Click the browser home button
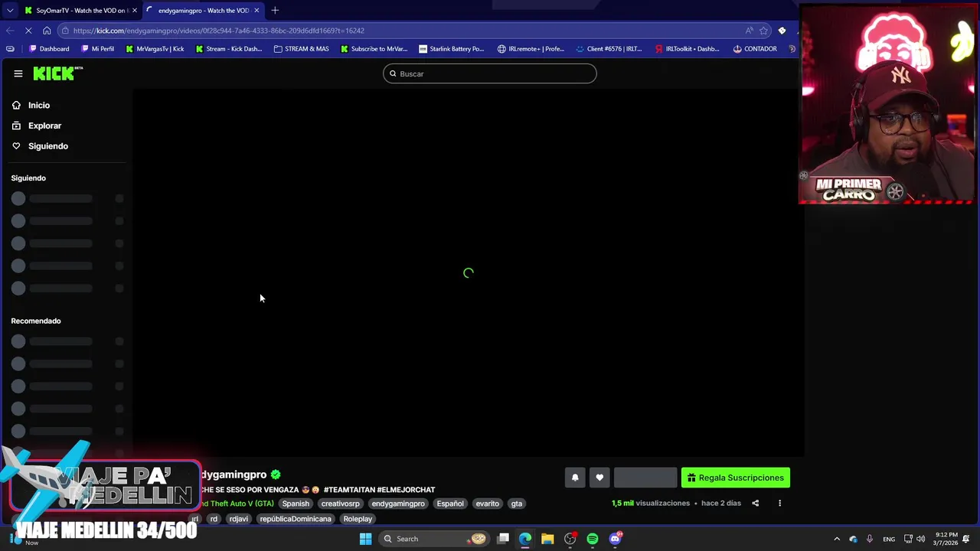The width and height of the screenshot is (980, 551). click(x=47, y=31)
